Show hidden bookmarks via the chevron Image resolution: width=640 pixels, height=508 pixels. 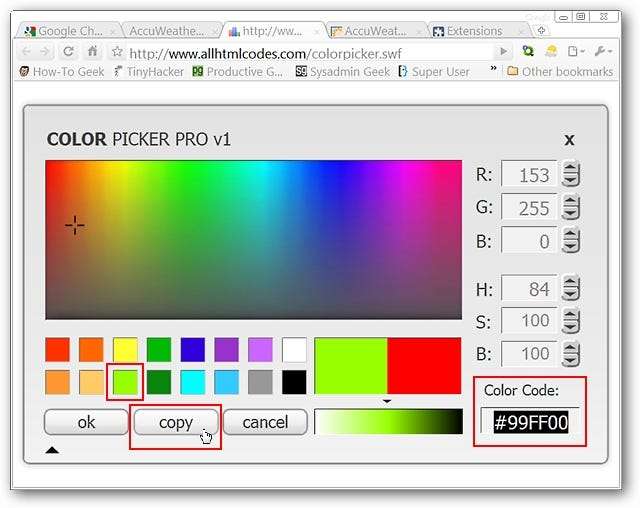point(491,72)
